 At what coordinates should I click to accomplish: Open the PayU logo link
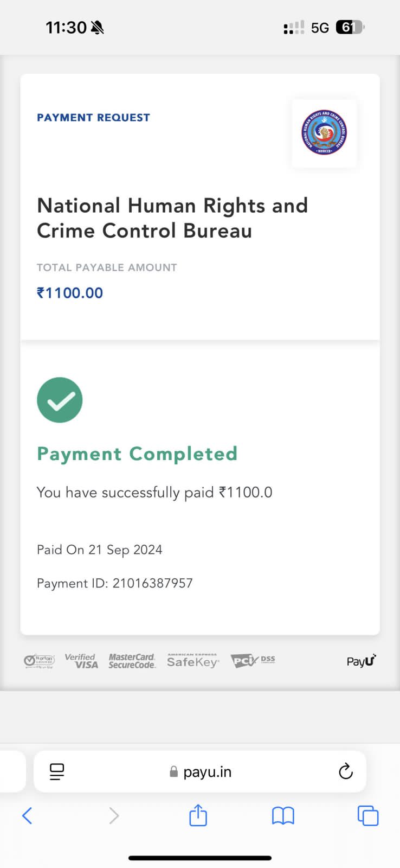tap(361, 661)
